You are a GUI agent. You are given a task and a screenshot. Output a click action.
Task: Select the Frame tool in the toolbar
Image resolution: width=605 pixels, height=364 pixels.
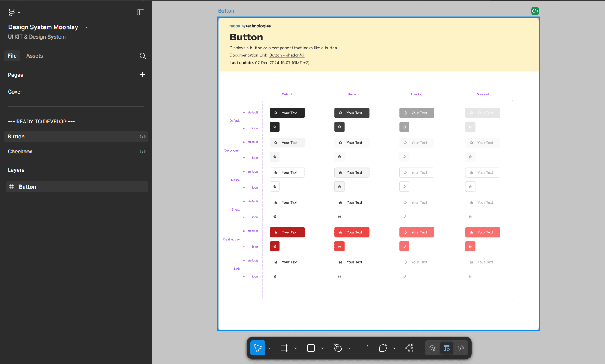[284, 348]
